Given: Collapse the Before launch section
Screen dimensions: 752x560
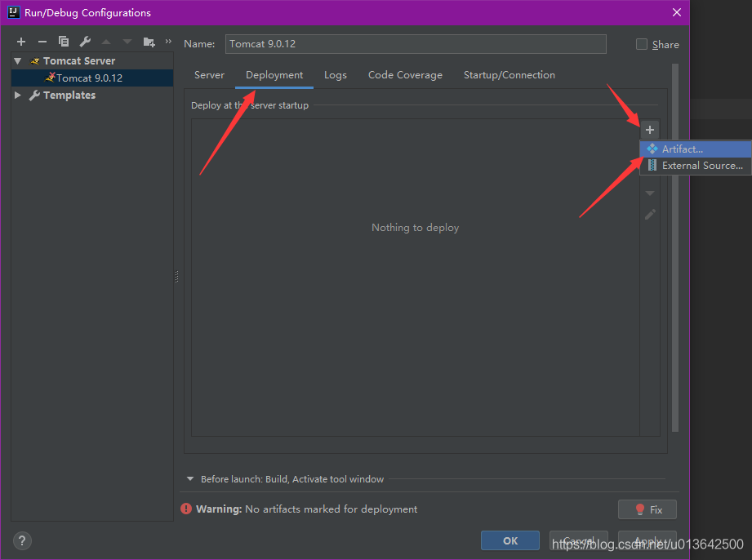Looking at the screenshot, I should click(x=190, y=479).
